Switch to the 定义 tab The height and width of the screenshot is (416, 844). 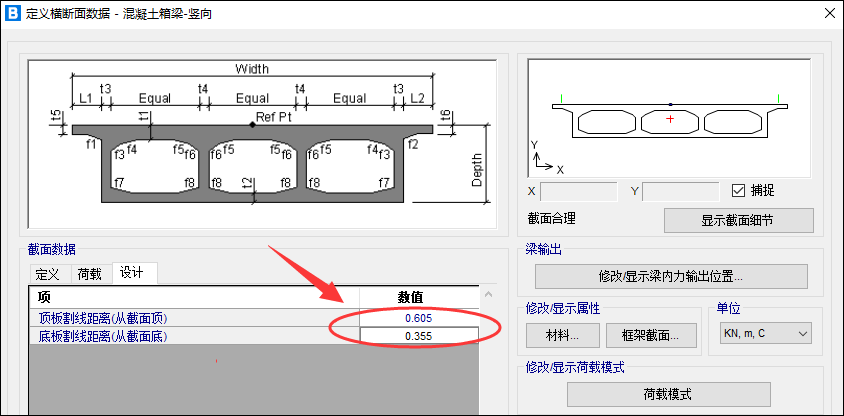pos(48,273)
